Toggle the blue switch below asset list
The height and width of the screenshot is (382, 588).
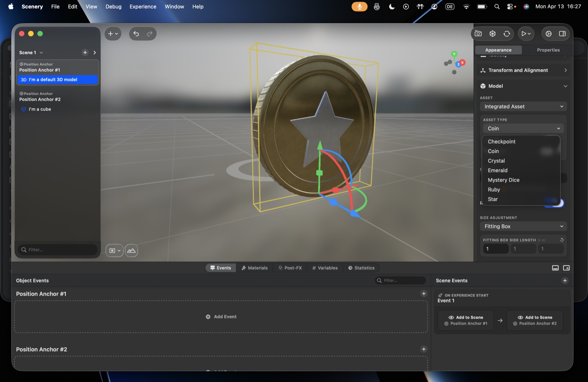coord(554,202)
